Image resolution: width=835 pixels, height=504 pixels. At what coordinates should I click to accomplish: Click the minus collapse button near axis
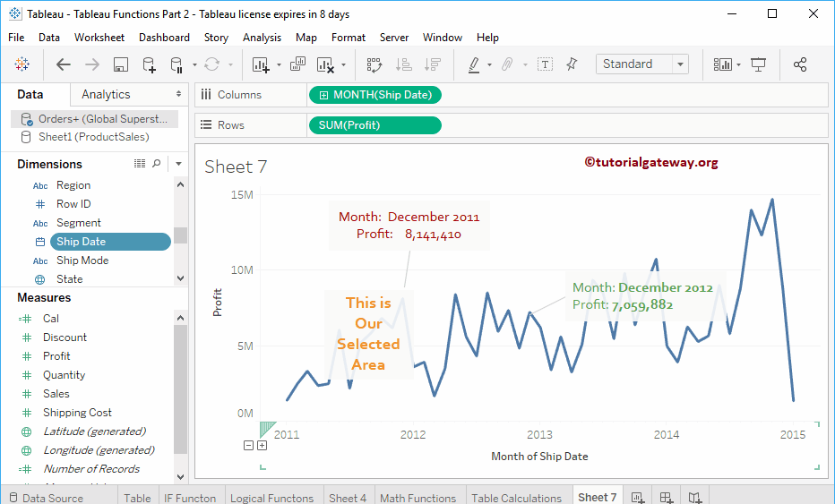248,446
